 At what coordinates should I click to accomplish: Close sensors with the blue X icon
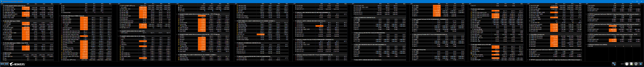641,64
